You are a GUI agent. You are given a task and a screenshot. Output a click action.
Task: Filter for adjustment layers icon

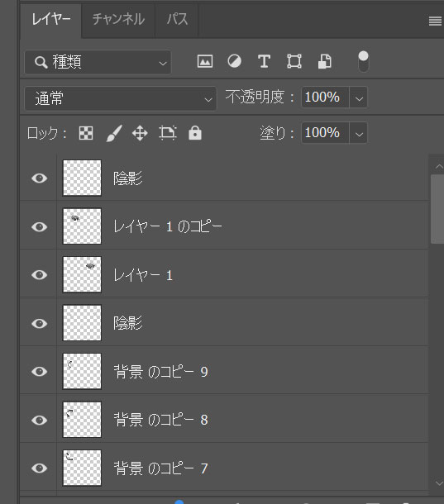pos(234,61)
